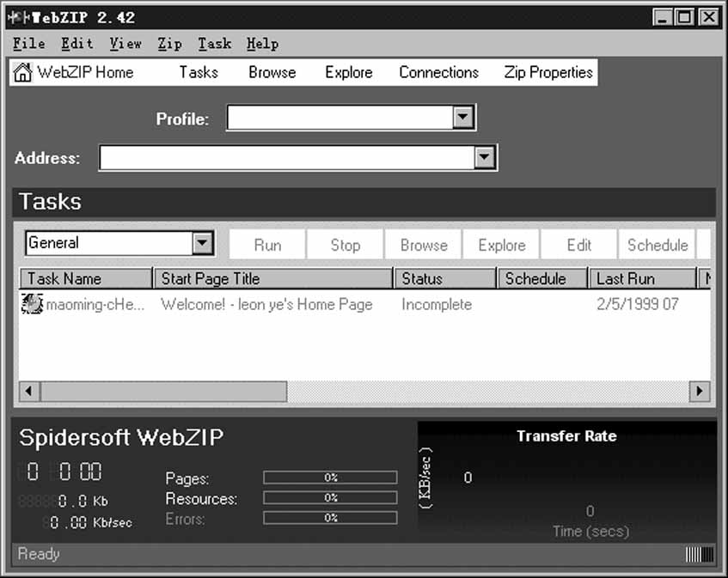Sort by Status column header
The image size is (728, 578).
click(446, 278)
